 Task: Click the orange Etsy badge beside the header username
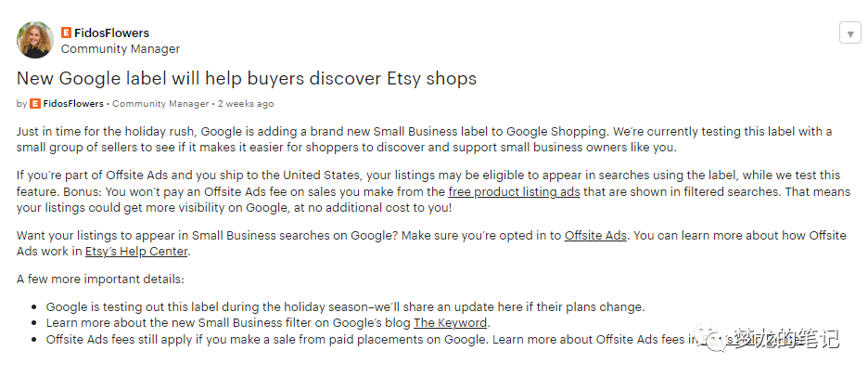click(x=67, y=32)
